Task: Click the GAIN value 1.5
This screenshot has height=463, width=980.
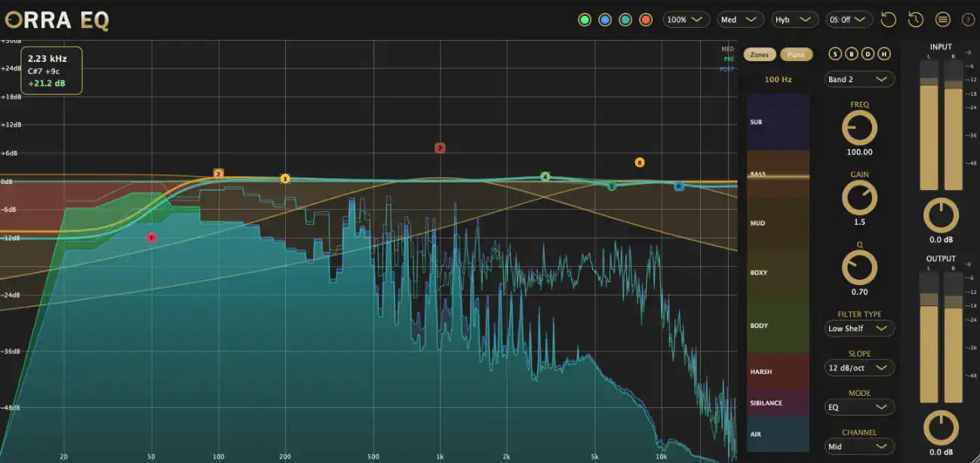Action: point(859,222)
